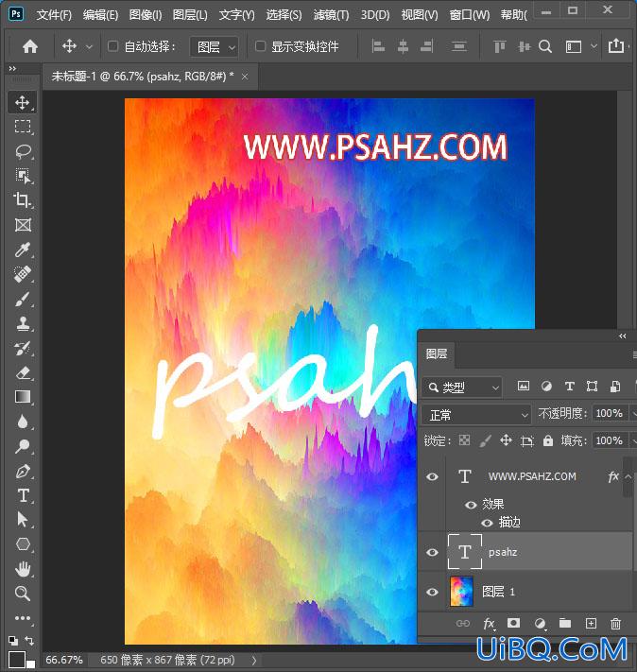Open the Move tool preset arrow
Screen dimensions: 637x672
89,46
